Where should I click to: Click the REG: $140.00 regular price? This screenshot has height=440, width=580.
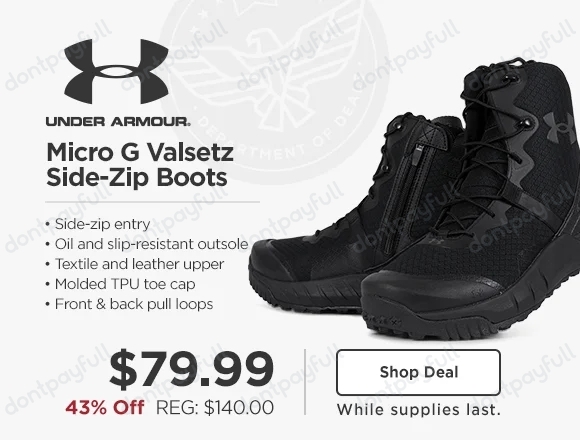[215, 407]
